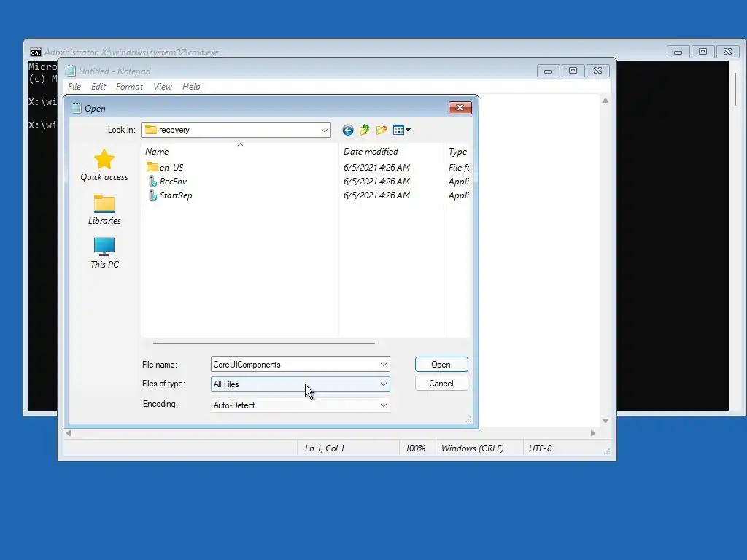Maximize the Notepad window
The height and width of the screenshot is (560, 747).
point(573,71)
